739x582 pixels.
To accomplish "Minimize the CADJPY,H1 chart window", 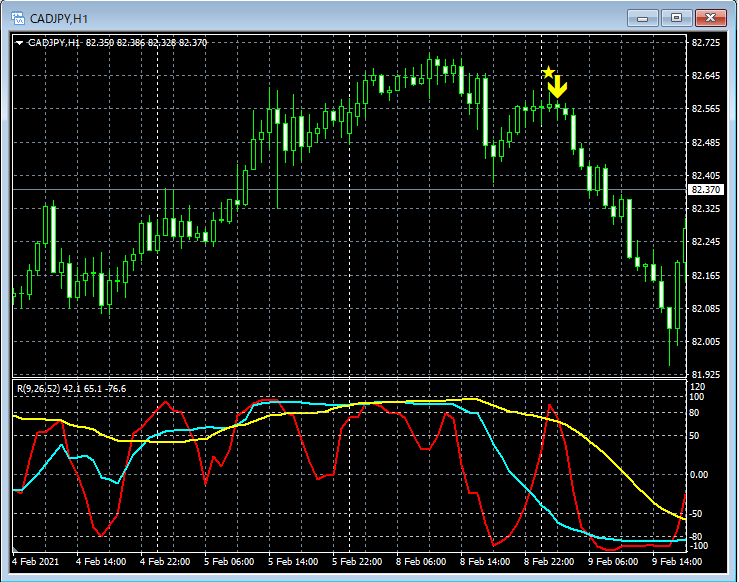I will pos(642,18).
